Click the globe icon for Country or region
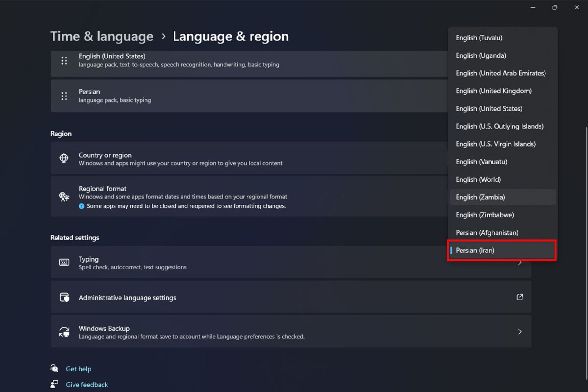 64,158
